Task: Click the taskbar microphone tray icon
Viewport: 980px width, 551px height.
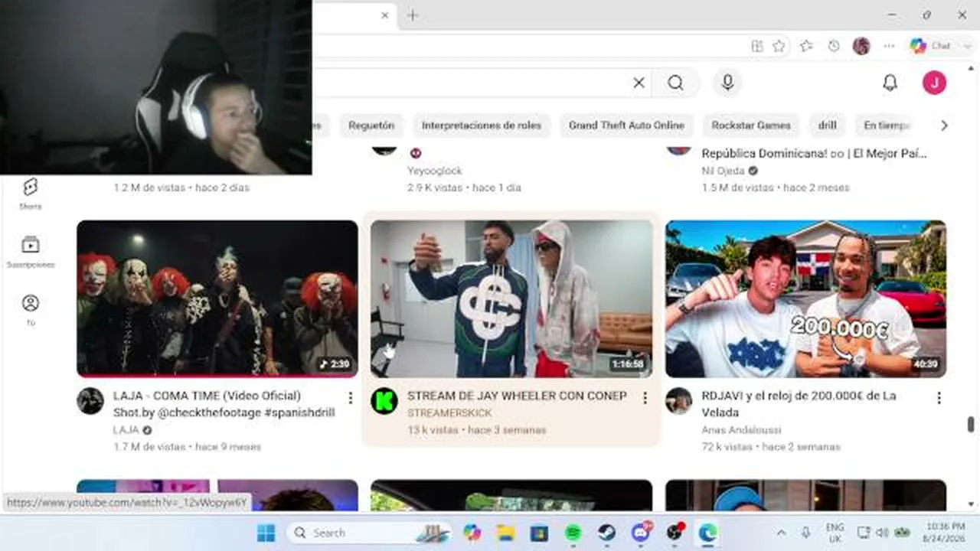Action: click(805, 533)
